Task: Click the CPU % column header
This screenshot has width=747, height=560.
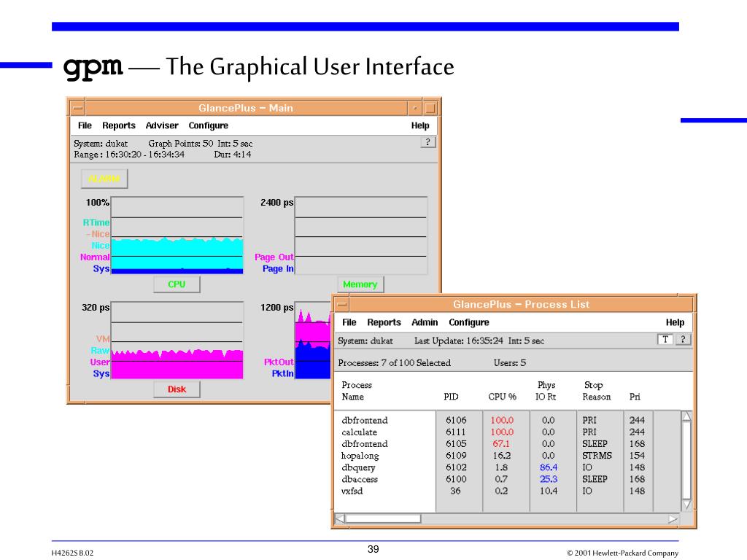Action: (x=502, y=397)
